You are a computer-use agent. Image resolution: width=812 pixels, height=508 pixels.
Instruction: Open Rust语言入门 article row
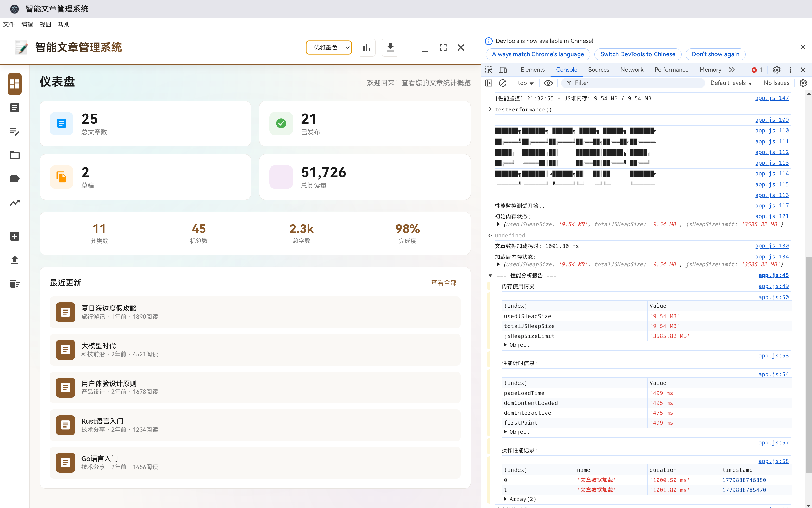point(255,425)
